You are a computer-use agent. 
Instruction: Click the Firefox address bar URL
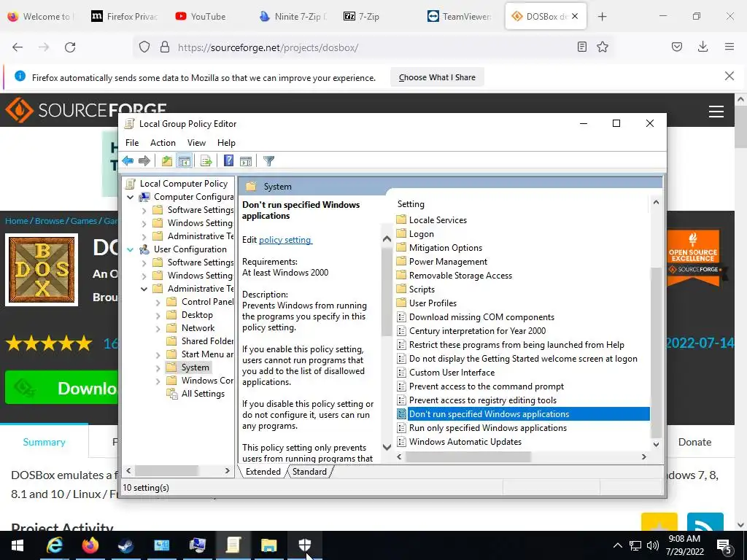pyautogui.click(x=268, y=47)
